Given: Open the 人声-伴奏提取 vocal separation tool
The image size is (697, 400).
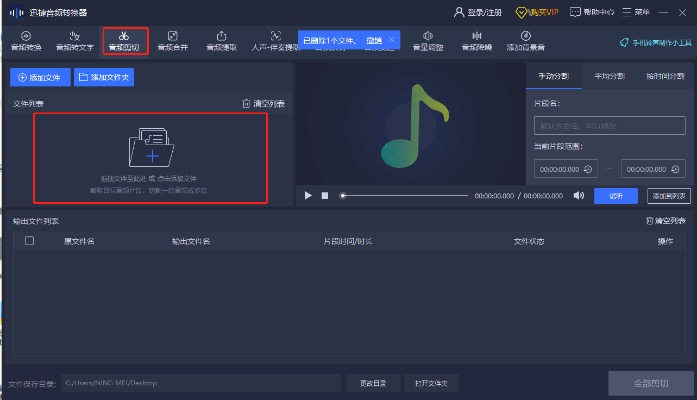Looking at the screenshot, I should pyautogui.click(x=275, y=41).
